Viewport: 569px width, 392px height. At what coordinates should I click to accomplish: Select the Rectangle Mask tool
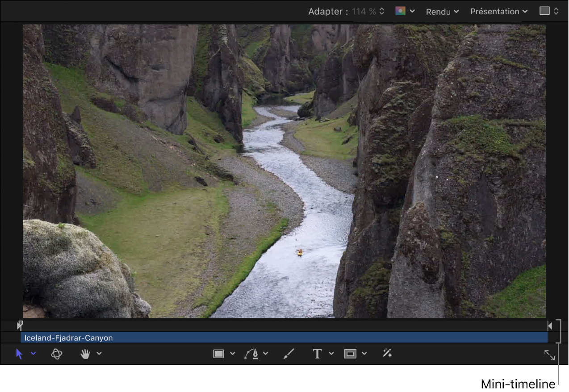[x=350, y=354]
